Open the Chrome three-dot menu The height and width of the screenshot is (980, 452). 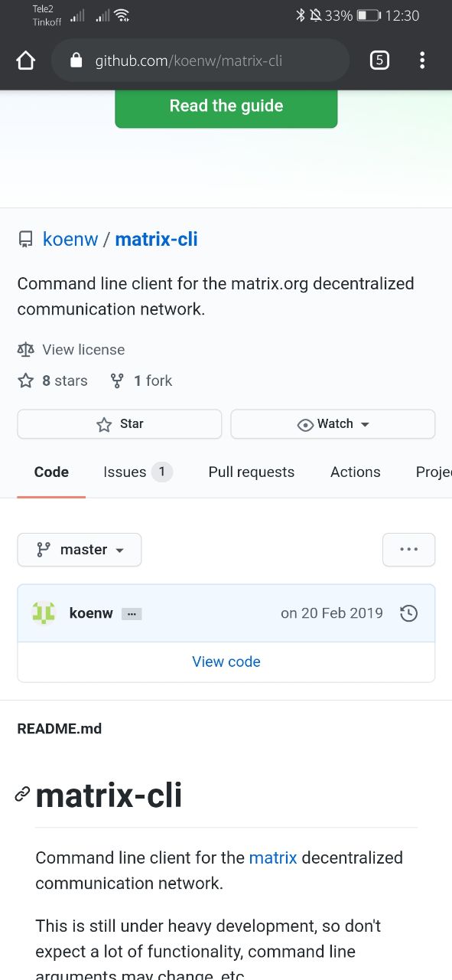coord(422,60)
